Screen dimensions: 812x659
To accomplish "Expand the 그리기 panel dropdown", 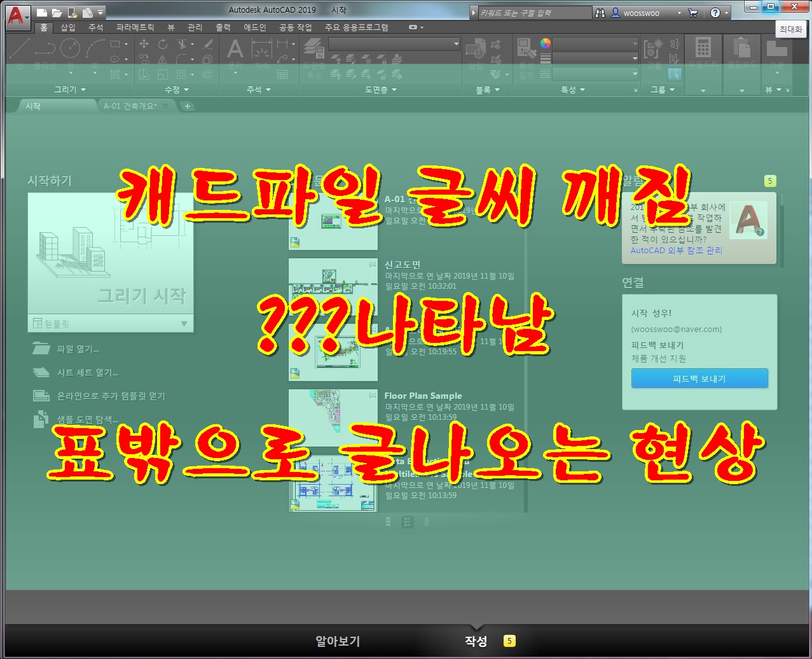I will (70, 90).
